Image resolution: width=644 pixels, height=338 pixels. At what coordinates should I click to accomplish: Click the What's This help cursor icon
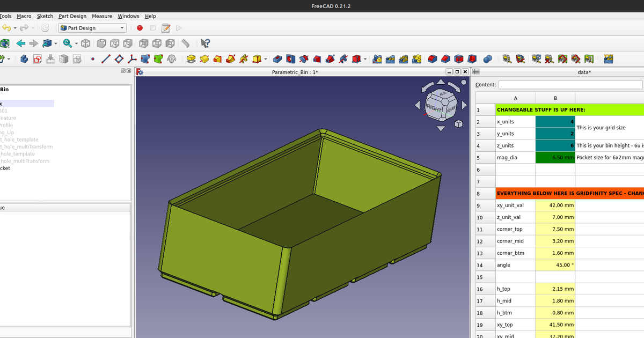tap(206, 43)
